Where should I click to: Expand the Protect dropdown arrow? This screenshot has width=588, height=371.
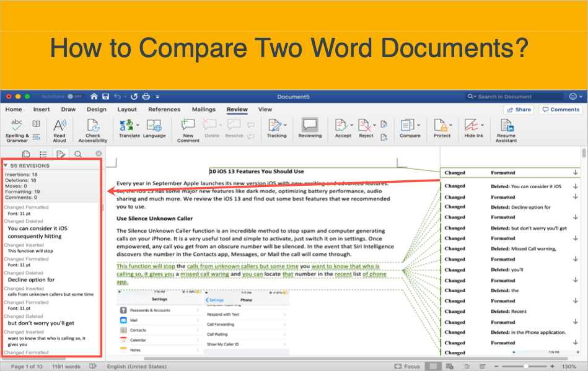(450, 124)
